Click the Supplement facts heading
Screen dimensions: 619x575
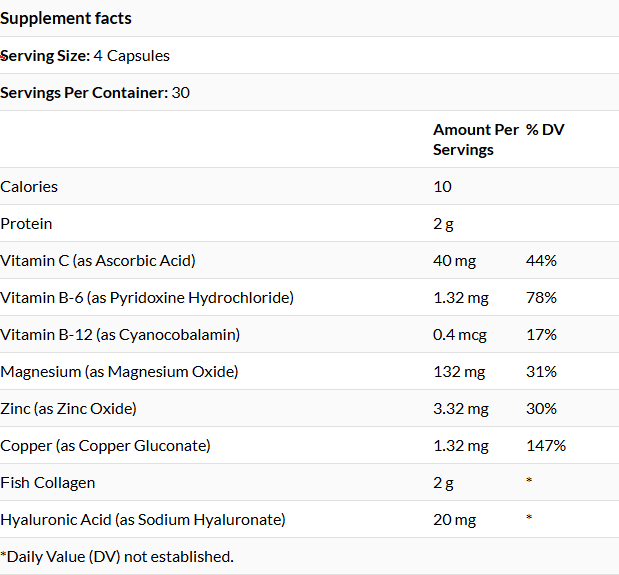tap(66, 19)
